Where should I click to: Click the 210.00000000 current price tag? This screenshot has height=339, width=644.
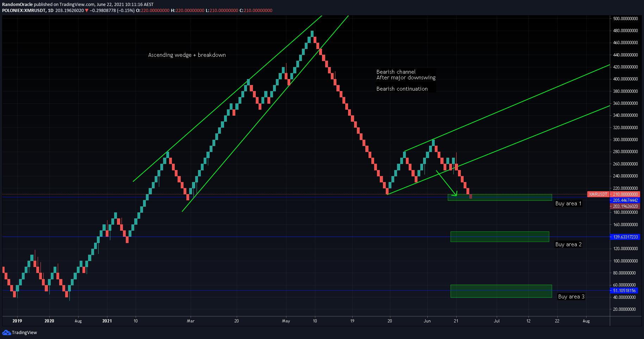coord(625,194)
